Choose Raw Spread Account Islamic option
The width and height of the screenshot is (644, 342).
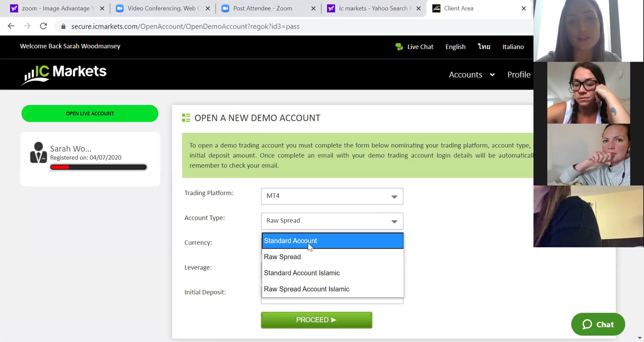click(332, 289)
